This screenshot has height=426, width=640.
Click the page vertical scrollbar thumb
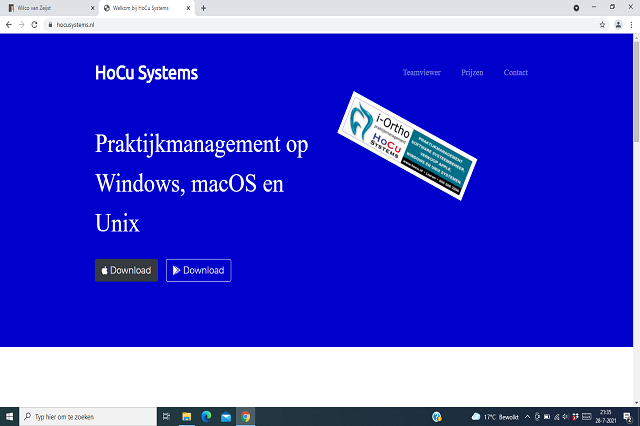636,91
